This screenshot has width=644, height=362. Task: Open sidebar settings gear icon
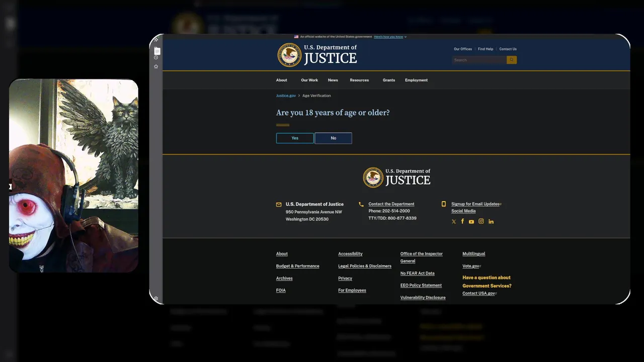pos(156,299)
